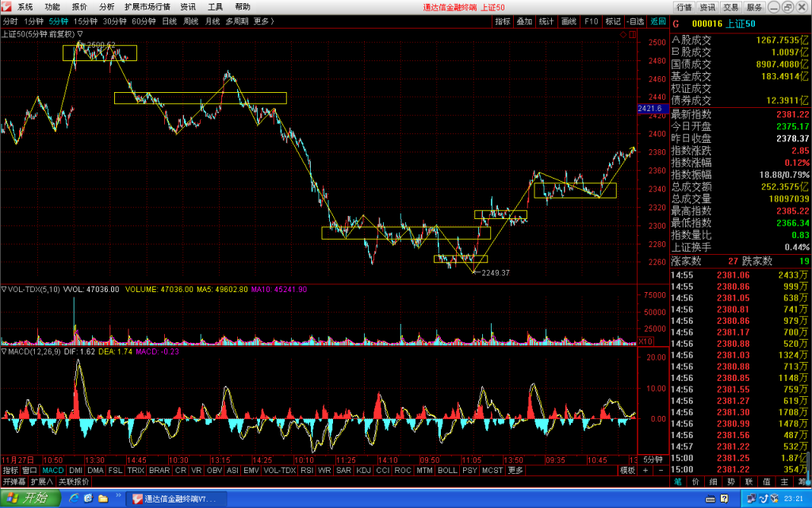The image size is (812, 508).
Task: Open the 扩展市场行情 menu
Action: click(x=147, y=6)
